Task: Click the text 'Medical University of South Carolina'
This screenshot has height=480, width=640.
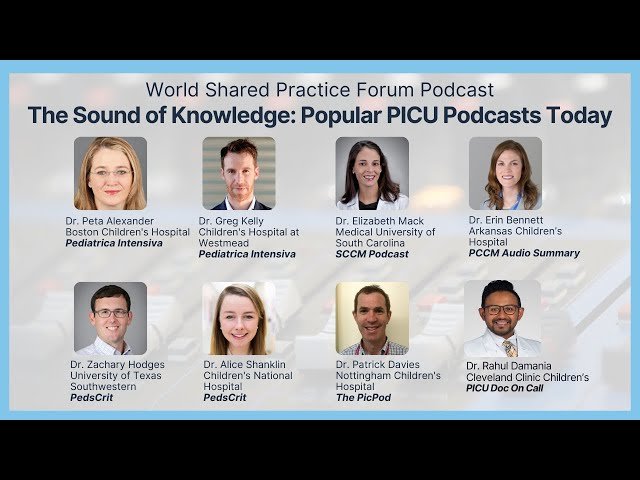Action: [385, 237]
